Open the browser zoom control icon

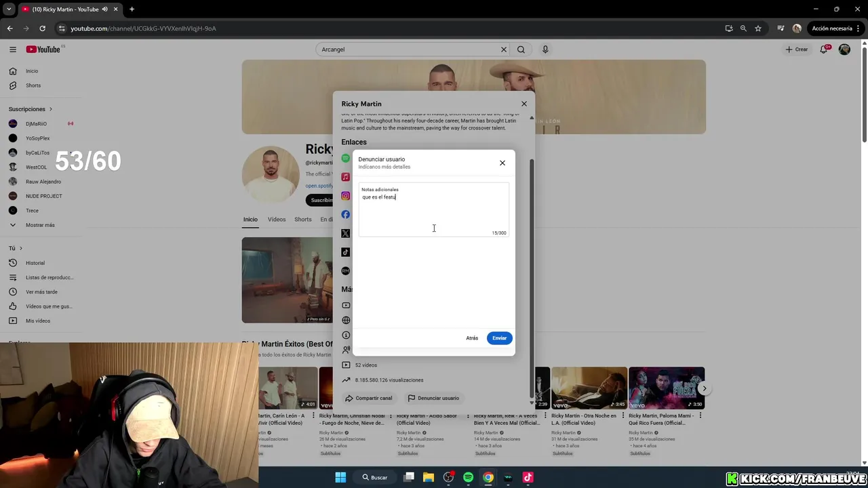point(743,28)
